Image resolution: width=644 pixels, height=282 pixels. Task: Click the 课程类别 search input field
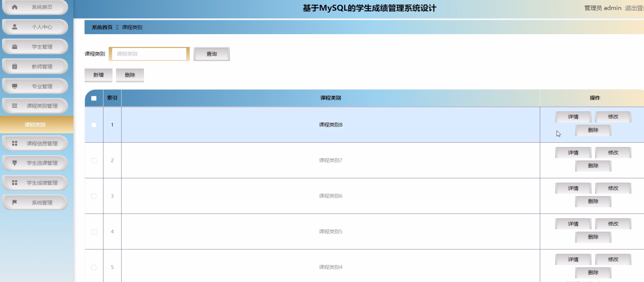149,54
